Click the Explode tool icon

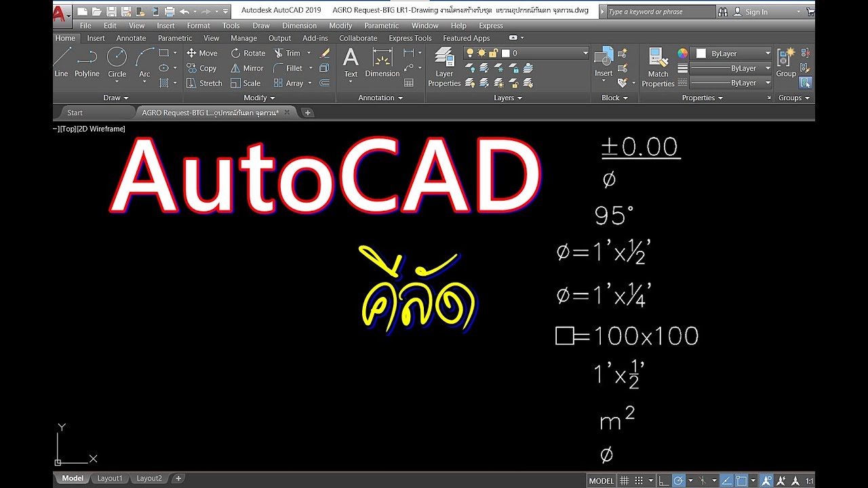click(324, 68)
